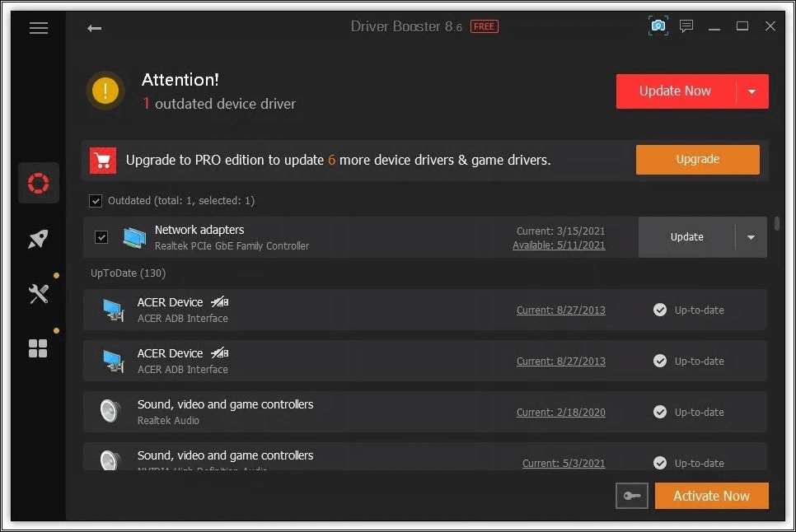Click the yellow attention warning icon
Screen dimensions: 796x532
click(x=105, y=91)
